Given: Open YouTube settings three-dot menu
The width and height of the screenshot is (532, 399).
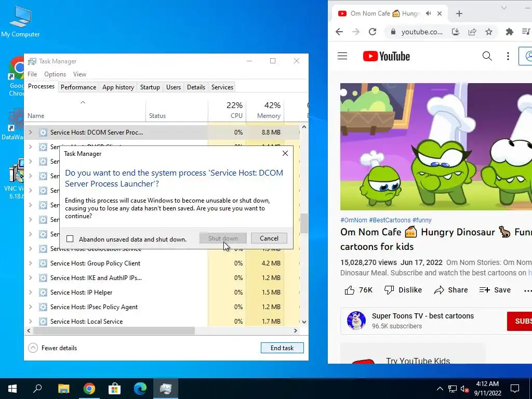Looking at the screenshot, I should pos(508,56).
